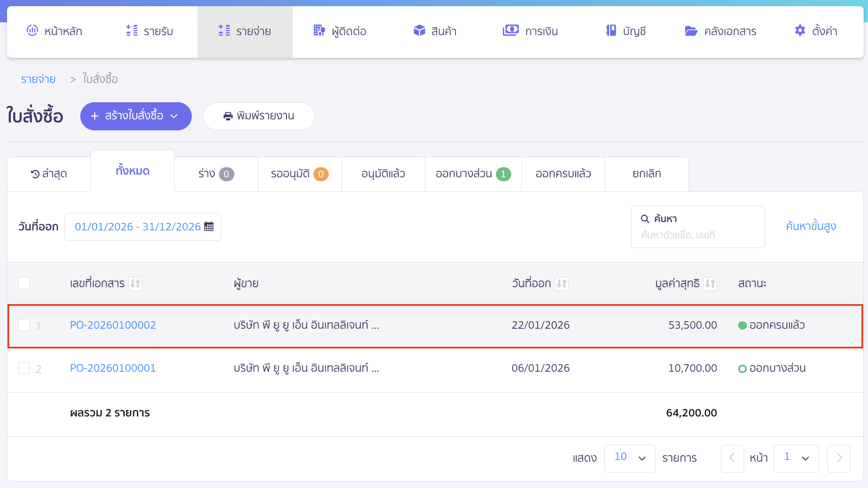Click the search input field
The image size is (868, 488).
[x=698, y=235]
